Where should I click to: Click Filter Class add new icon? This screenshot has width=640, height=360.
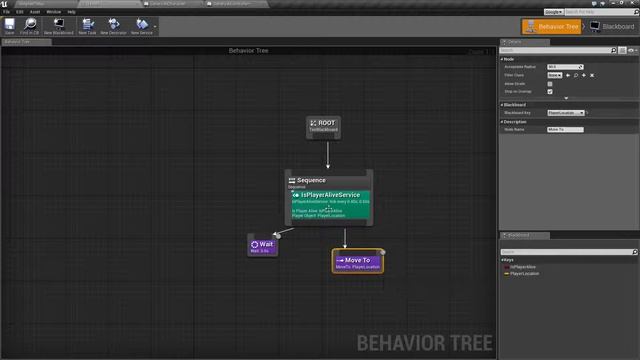tap(584, 75)
